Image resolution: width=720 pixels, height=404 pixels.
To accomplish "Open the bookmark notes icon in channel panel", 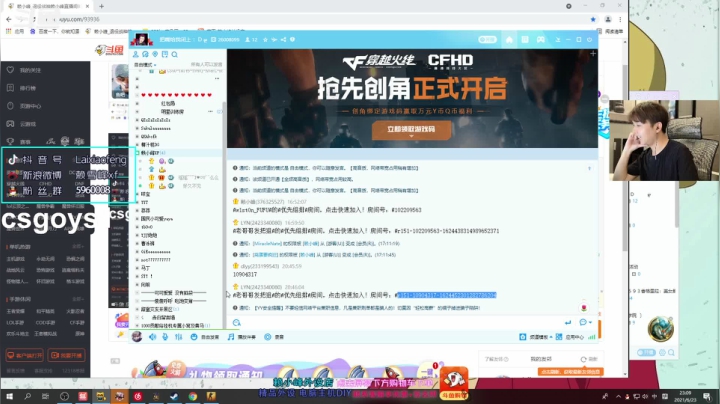I will point(165,54).
